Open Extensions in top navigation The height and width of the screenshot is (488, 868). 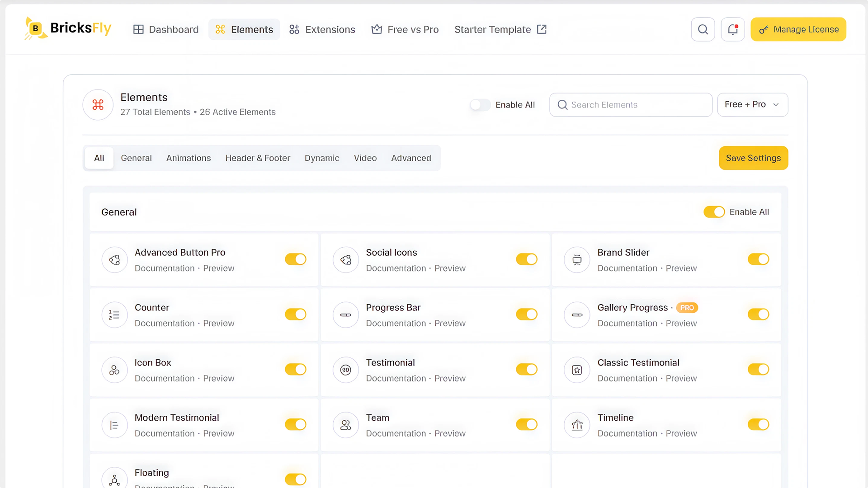point(322,29)
